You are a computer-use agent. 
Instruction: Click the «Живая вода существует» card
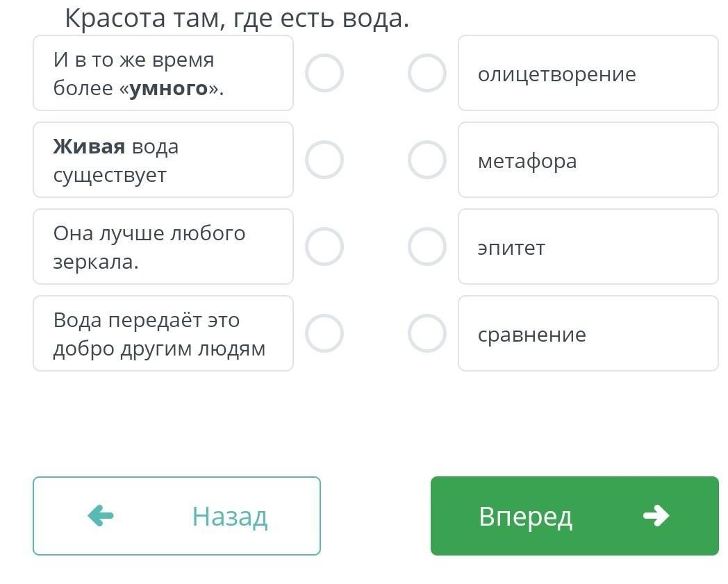163,160
